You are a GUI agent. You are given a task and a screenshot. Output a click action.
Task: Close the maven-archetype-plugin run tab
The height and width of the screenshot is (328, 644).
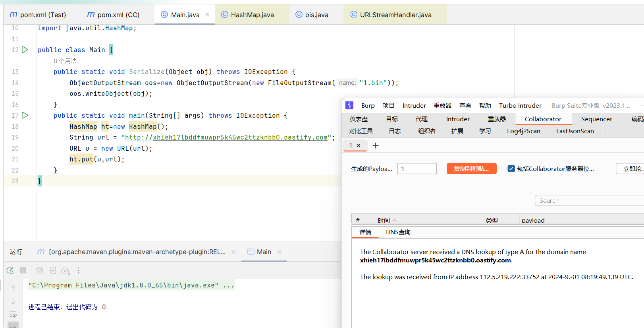click(233, 252)
